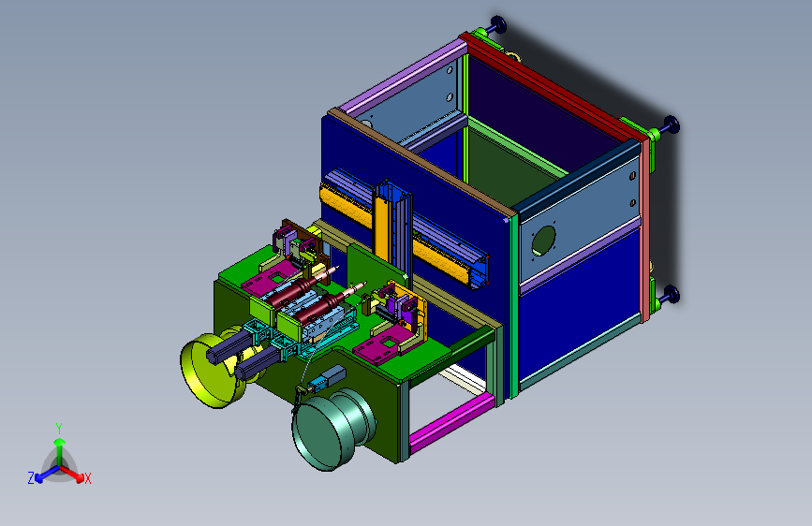Click the blue Z axis label on the triad
Viewport: 812px width, 526px height.
(x=31, y=478)
